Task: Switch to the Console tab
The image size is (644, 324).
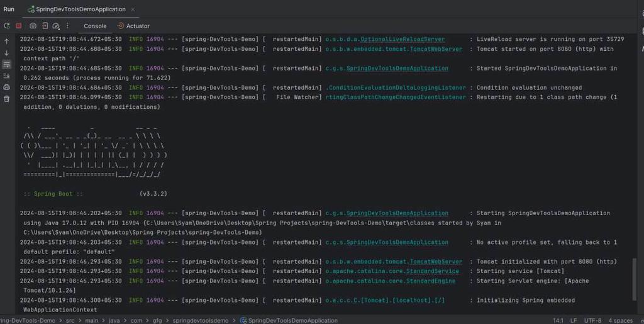Action: (x=95, y=26)
